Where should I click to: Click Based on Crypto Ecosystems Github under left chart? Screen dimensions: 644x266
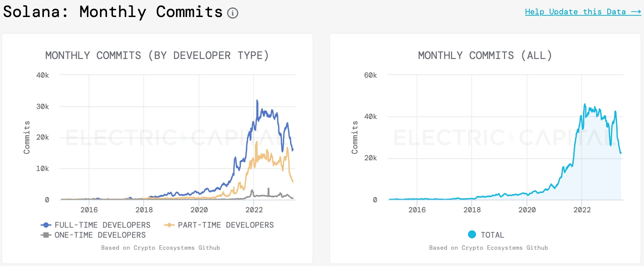pos(160,248)
